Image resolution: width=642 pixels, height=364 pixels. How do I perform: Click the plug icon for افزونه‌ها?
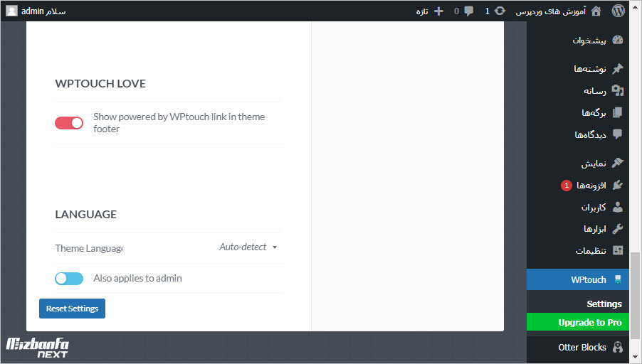point(617,185)
